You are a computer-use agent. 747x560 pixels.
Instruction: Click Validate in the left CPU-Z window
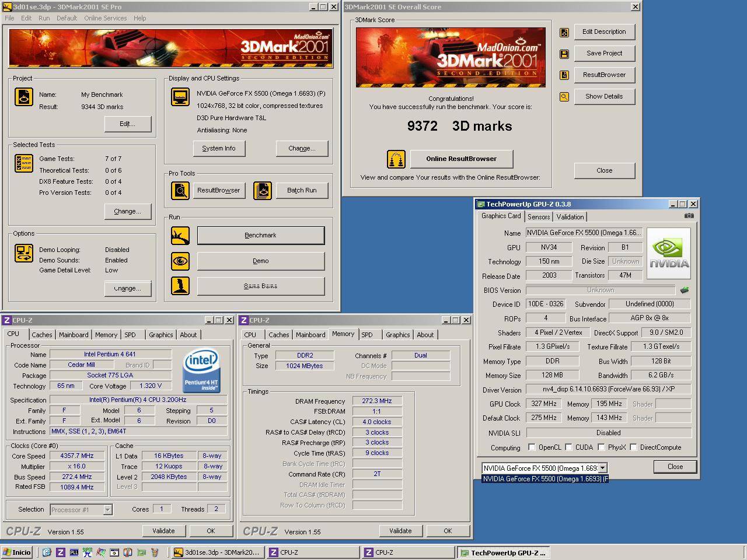tap(163, 531)
